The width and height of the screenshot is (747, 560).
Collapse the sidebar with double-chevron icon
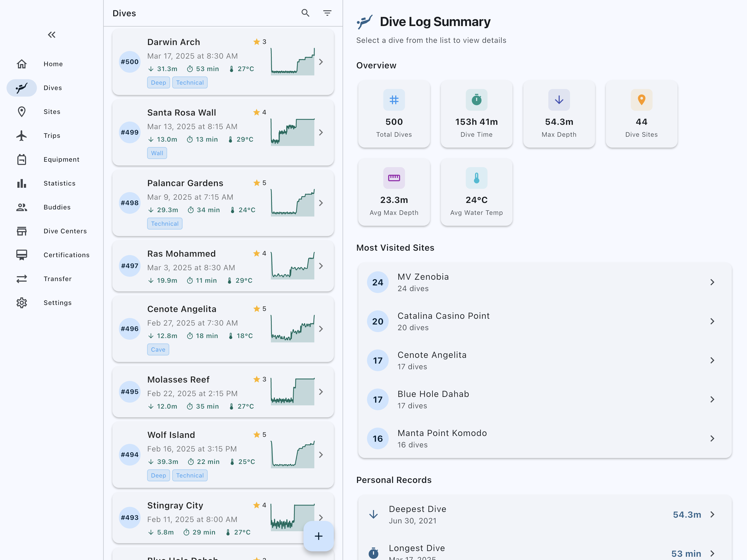click(51, 35)
